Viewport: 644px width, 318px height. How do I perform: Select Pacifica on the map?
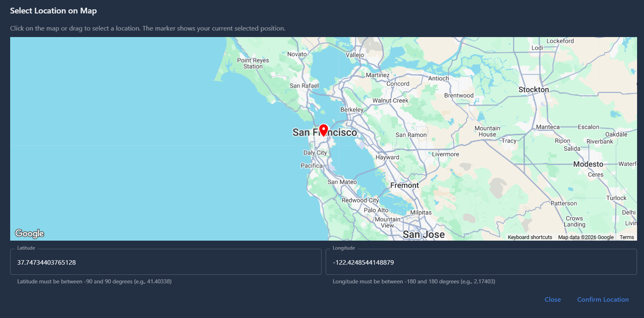click(311, 166)
